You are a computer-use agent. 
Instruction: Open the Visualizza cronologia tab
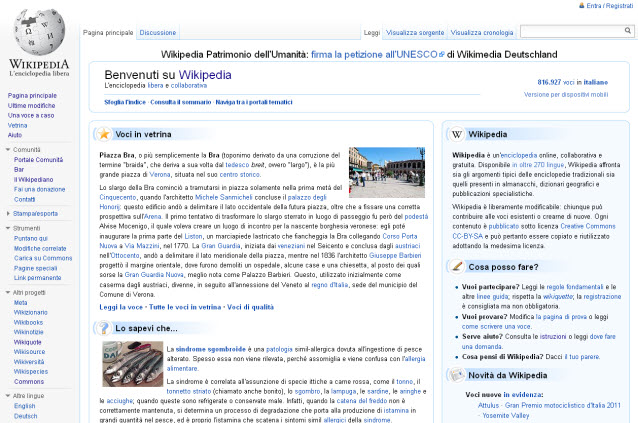(x=482, y=32)
